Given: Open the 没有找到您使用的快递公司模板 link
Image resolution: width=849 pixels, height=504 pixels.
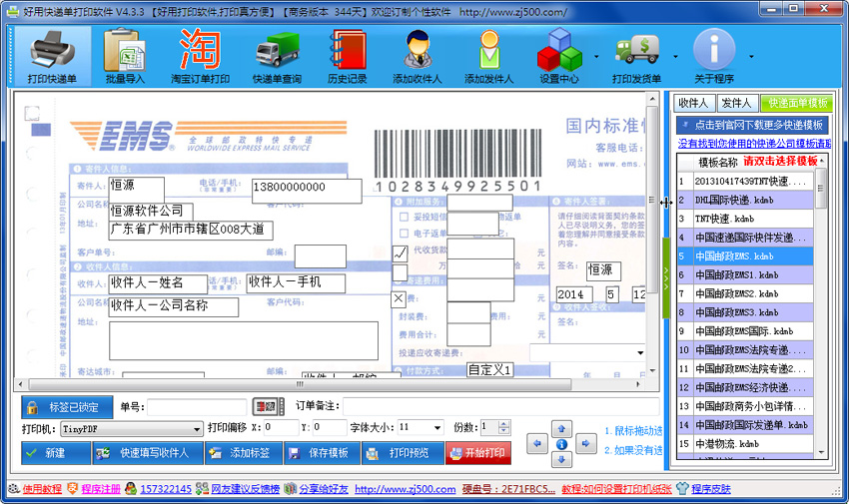Looking at the screenshot, I should (x=754, y=144).
